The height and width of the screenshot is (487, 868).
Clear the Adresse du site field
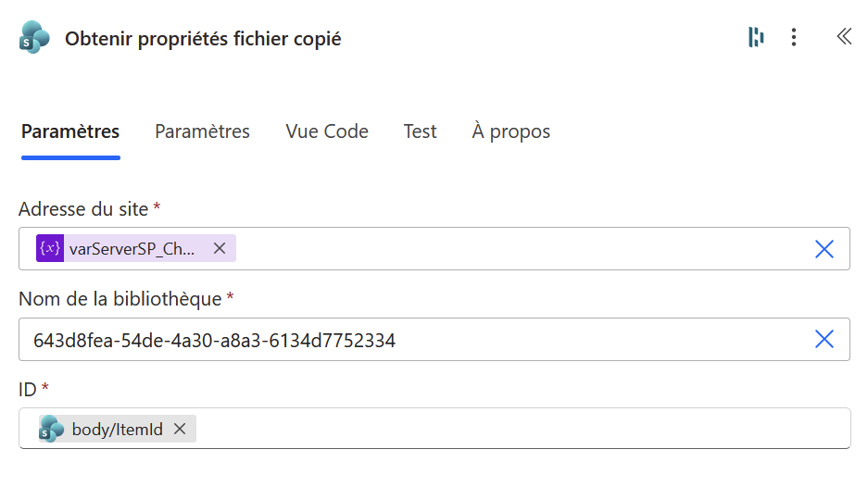(x=824, y=248)
